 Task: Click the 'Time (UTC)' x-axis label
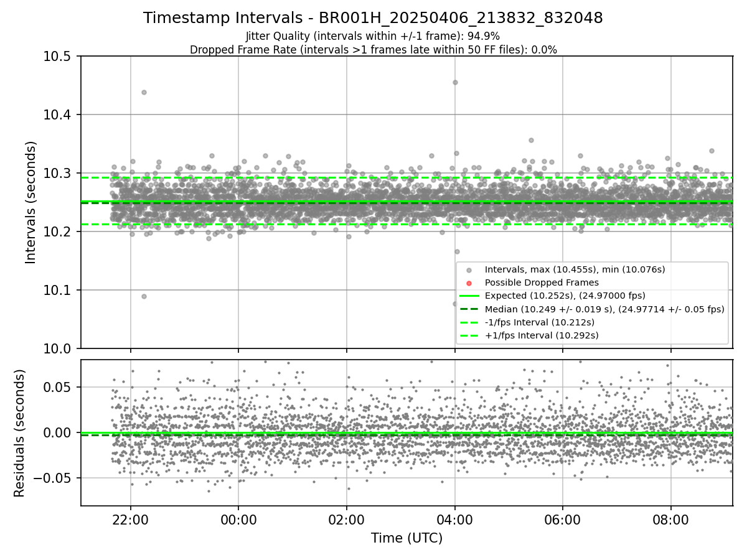pyautogui.click(x=406, y=538)
